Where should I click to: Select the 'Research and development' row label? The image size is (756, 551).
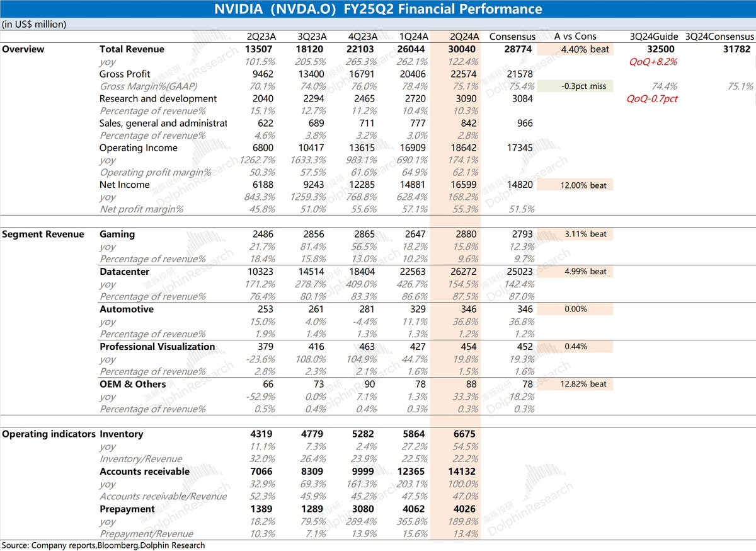point(158,98)
